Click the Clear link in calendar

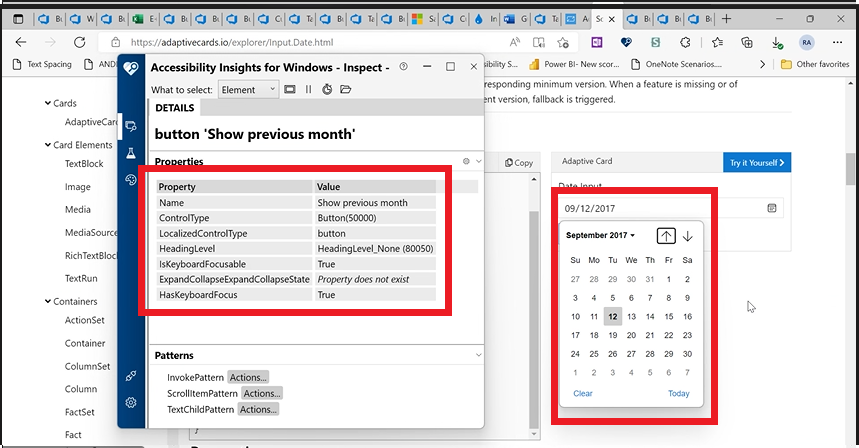[x=583, y=393]
